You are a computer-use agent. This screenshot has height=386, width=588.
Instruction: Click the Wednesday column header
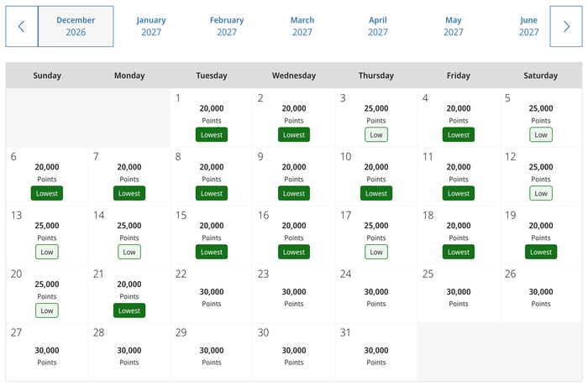click(x=294, y=76)
